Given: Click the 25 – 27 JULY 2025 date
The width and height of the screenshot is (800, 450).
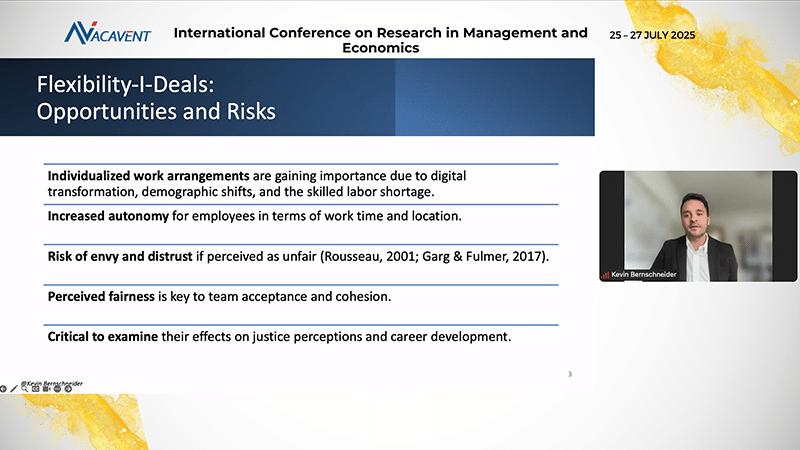Looking at the screenshot, I should pyautogui.click(x=652, y=36).
